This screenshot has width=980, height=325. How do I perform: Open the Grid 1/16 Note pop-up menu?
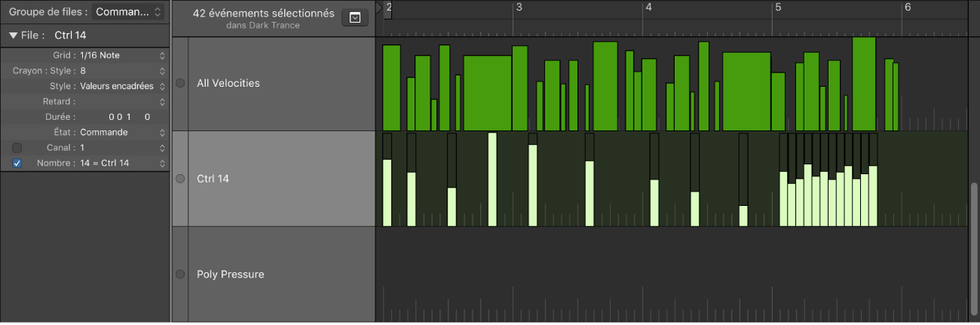tap(121, 55)
